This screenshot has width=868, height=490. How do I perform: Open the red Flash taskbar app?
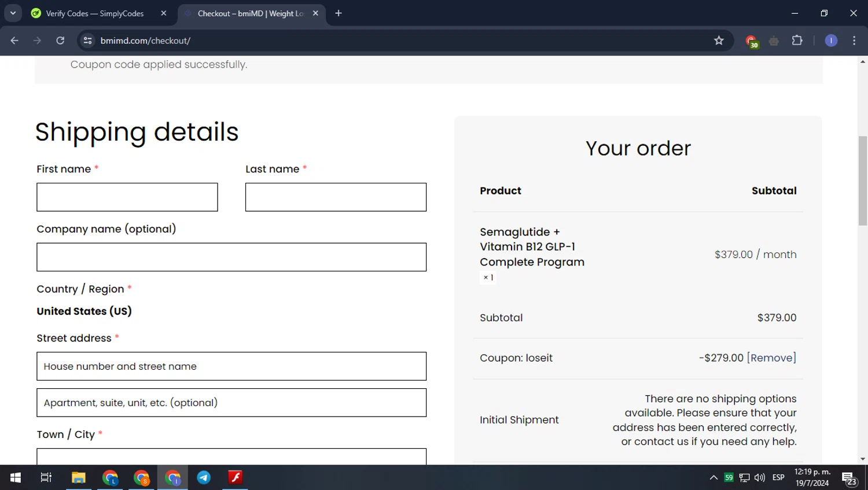point(235,477)
